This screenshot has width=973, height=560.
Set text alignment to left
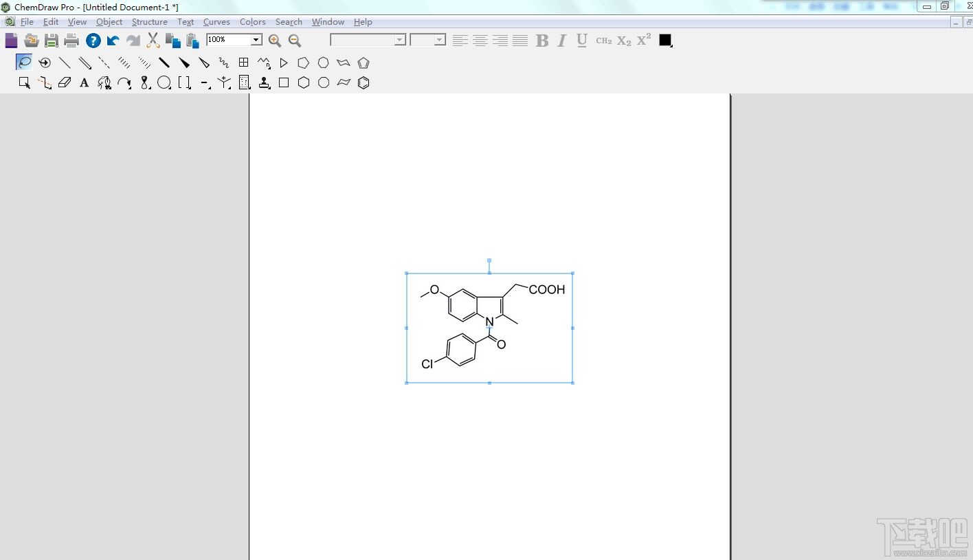click(460, 41)
